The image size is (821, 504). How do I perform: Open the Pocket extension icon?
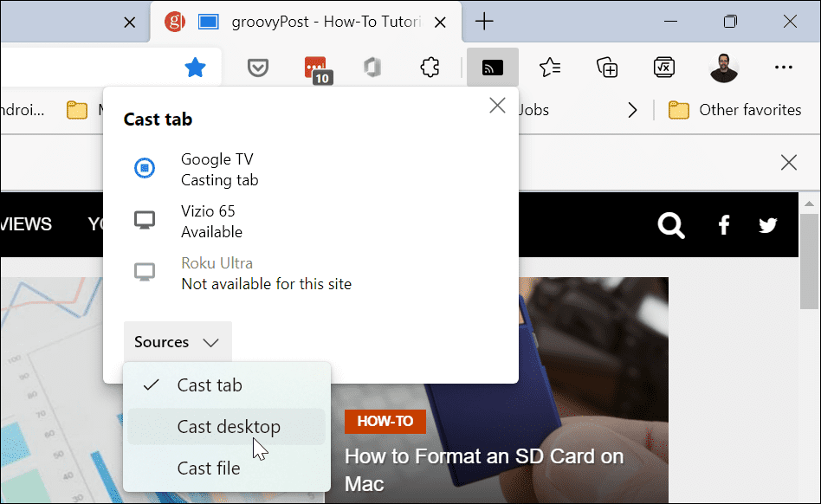(257, 68)
